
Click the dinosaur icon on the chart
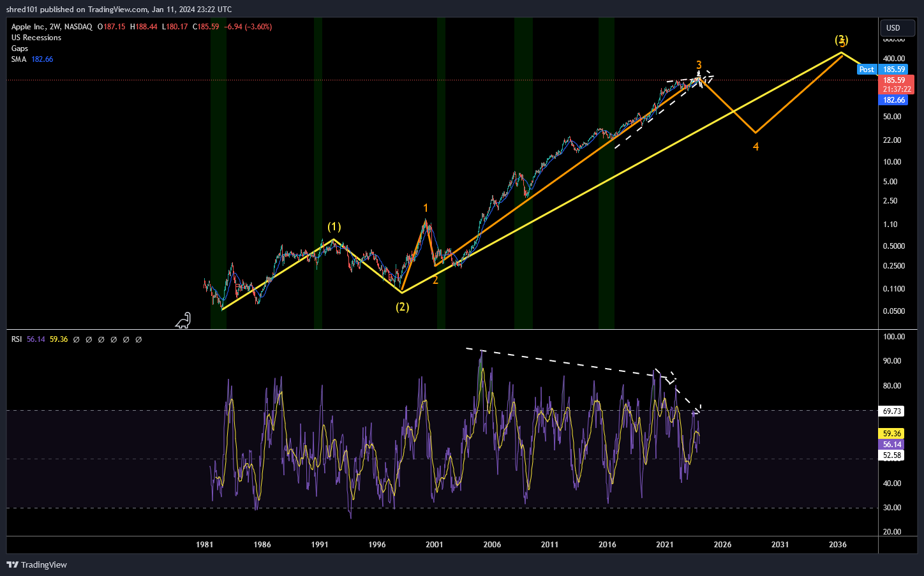183,320
